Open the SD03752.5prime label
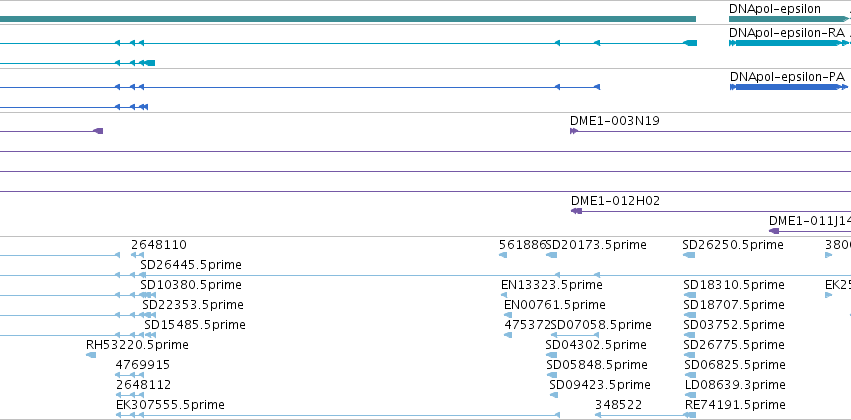Screen dimensions: 851x420 point(734,325)
